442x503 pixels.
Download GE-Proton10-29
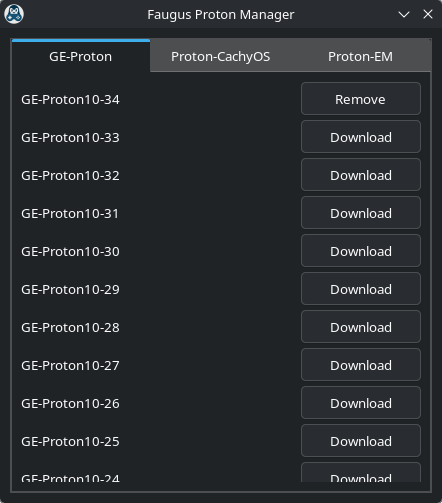tap(361, 289)
